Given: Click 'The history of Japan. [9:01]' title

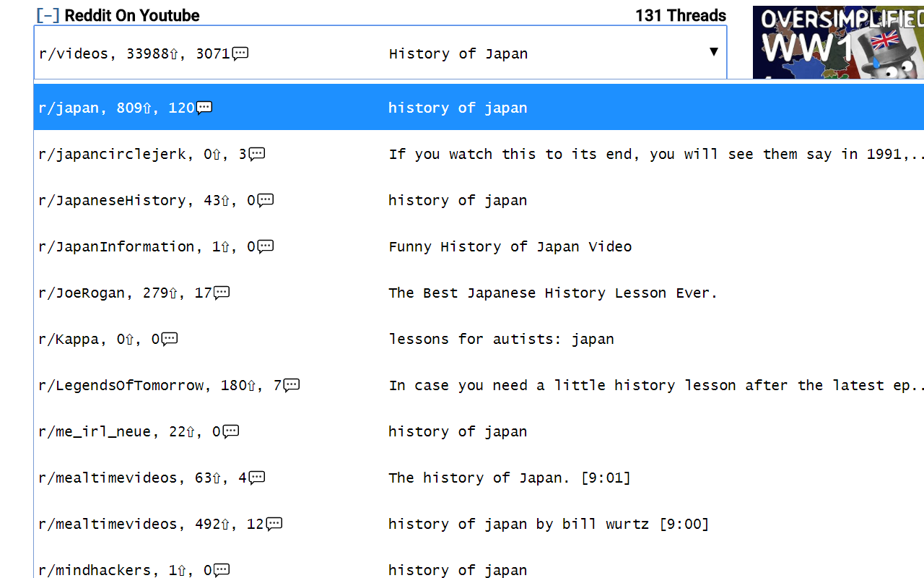Looking at the screenshot, I should coord(510,478).
